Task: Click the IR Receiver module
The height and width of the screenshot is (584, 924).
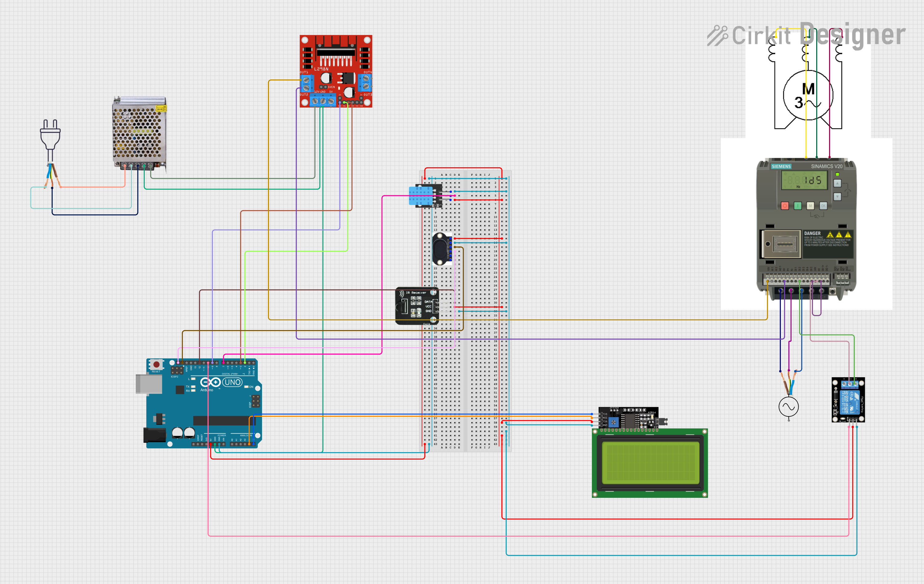Action: pos(416,306)
